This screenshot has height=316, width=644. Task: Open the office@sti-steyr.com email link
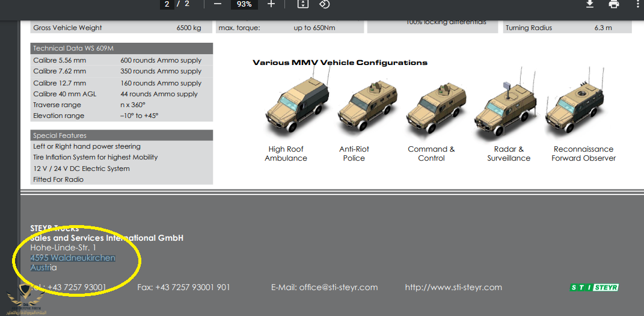(x=339, y=287)
